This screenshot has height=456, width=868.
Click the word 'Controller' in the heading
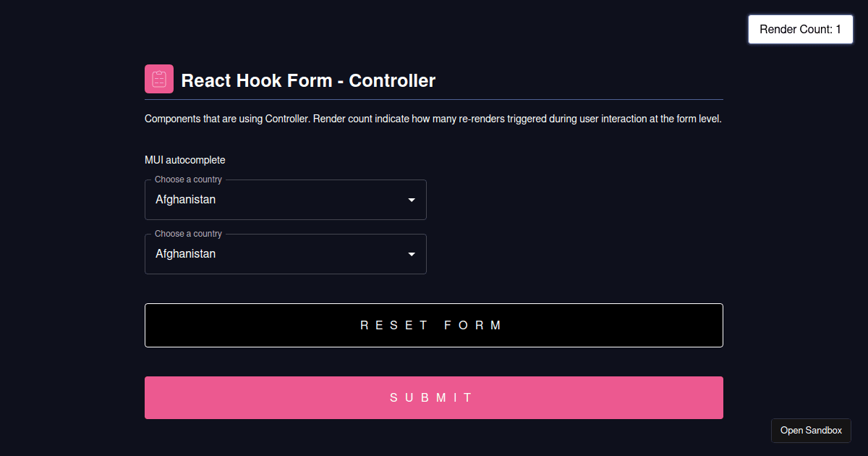pyautogui.click(x=392, y=80)
